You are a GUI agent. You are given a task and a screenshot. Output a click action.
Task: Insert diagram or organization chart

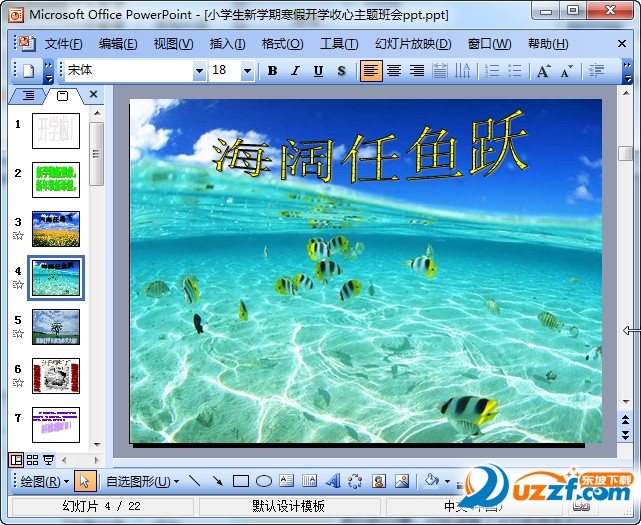356,481
